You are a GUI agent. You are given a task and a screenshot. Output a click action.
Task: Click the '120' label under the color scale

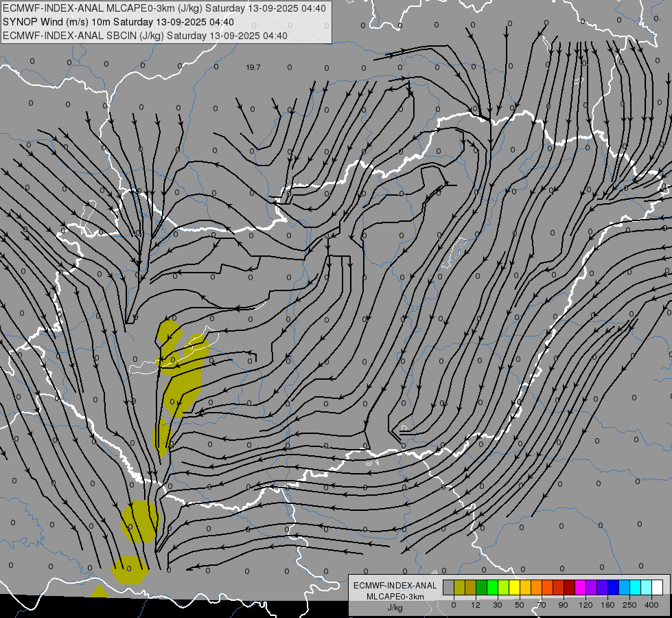(586, 605)
